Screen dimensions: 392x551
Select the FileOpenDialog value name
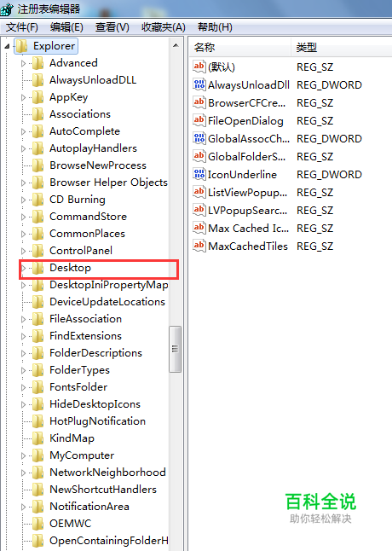245,121
